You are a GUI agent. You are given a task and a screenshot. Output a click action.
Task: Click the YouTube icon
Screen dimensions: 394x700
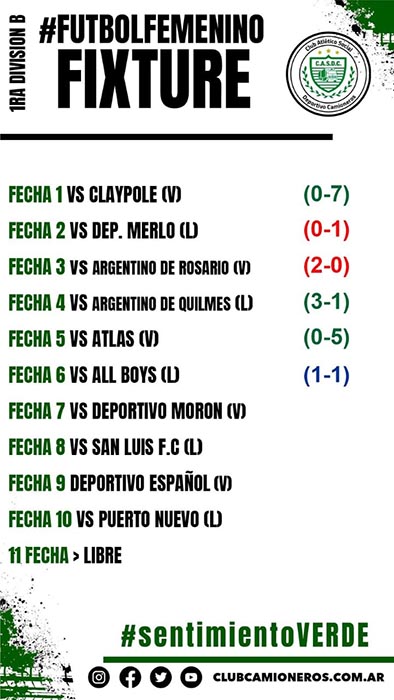[x=191, y=677]
